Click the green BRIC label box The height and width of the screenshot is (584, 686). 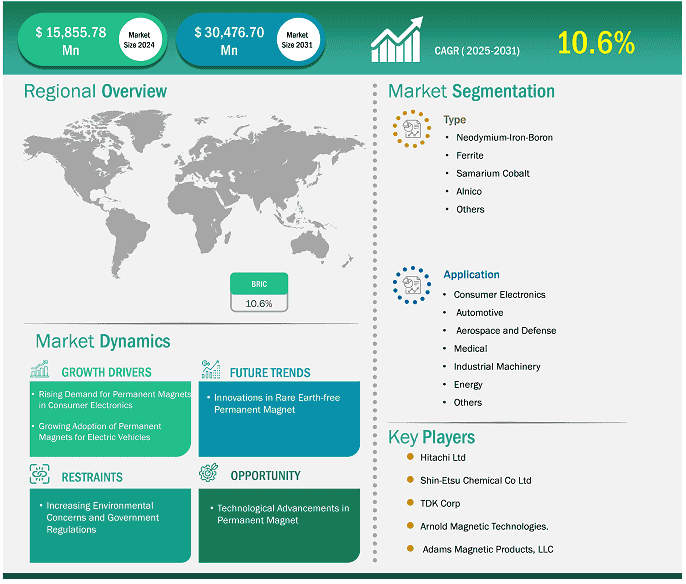[259, 284]
